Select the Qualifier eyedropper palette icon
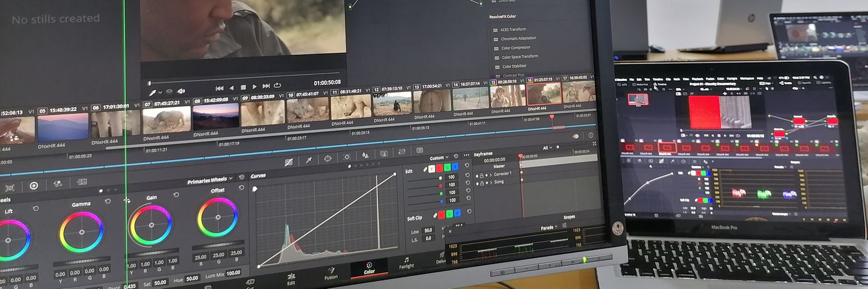The image size is (868, 289). pos(308,161)
